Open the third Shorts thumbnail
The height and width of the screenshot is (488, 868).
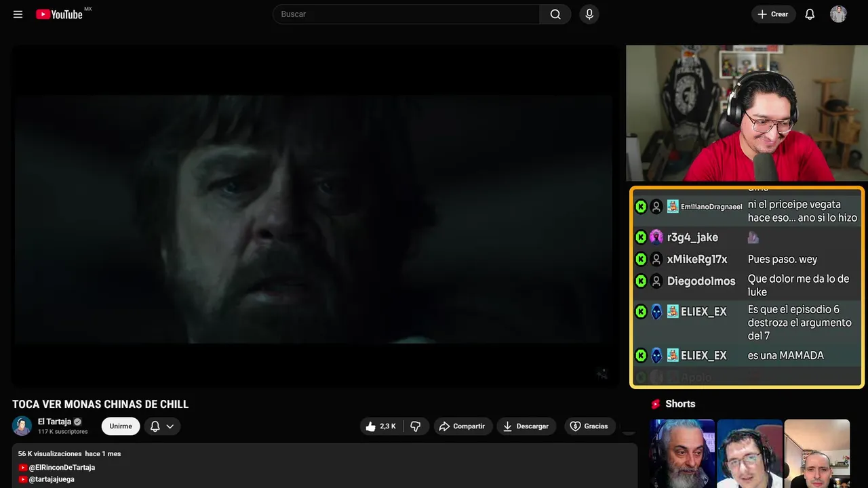click(x=817, y=453)
